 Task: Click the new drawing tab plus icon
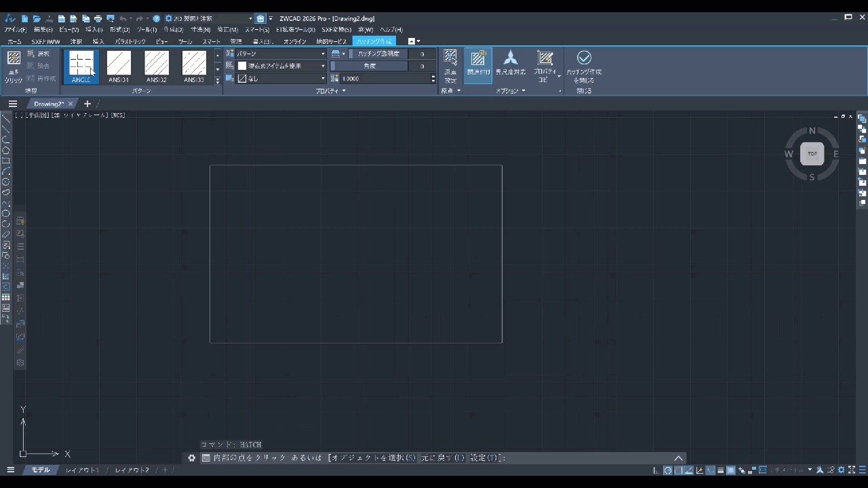[x=87, y=104]
